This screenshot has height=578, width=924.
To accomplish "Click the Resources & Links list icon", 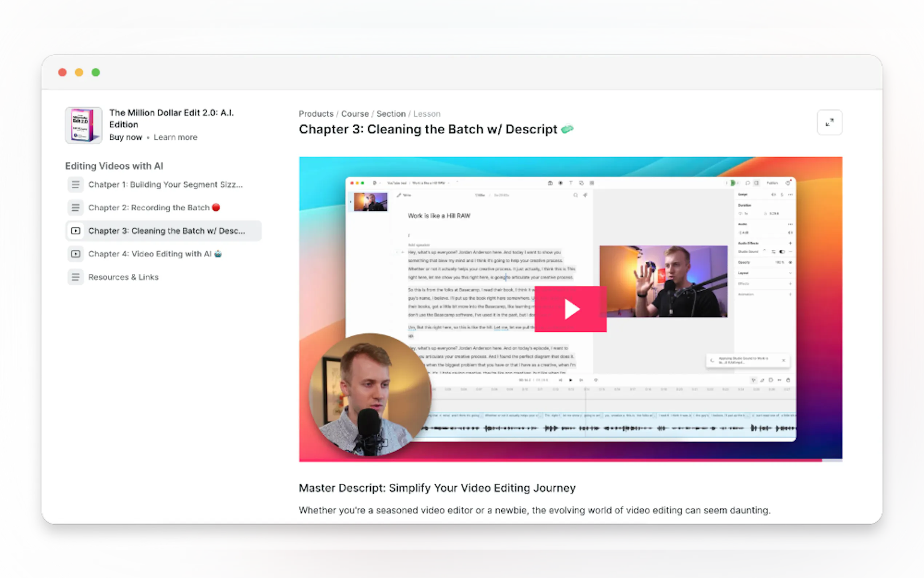I will point(76,277).
